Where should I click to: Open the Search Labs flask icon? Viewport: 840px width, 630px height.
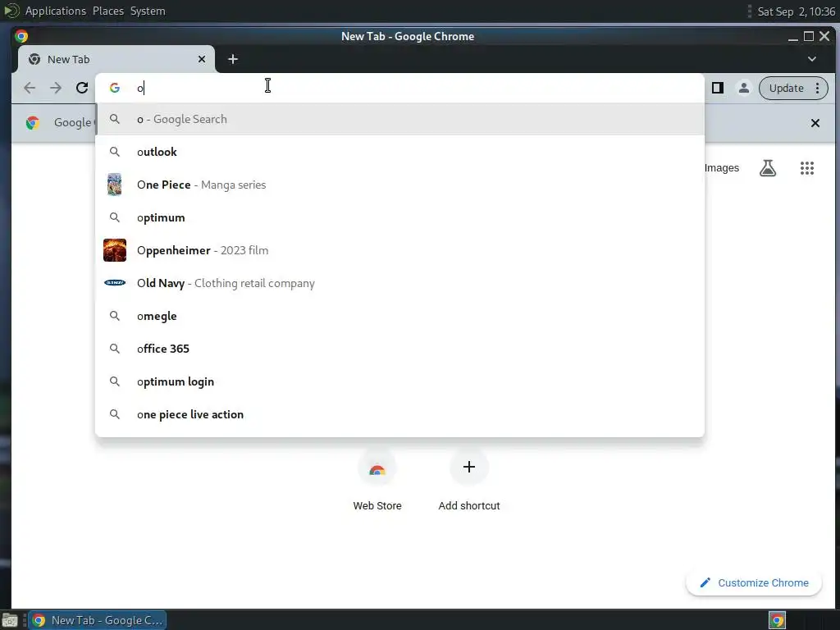tap(768, 168)
